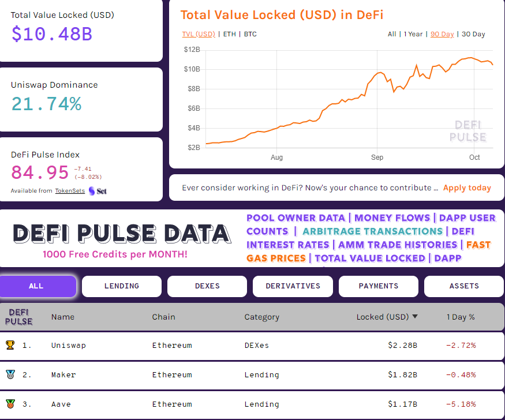Open the TokenSets link
Viewport: 505px width, 420px height.
[x=70, y=190]
